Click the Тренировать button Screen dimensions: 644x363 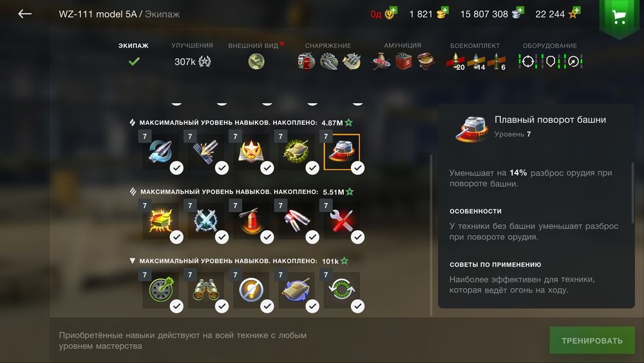pyautogui.click(x=592, y=340)
